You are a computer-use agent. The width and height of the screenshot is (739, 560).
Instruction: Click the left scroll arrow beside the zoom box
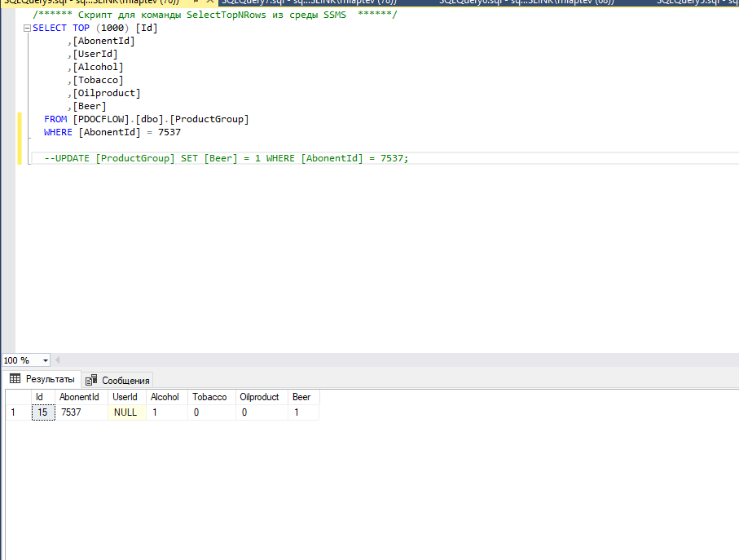(x=58, y=360)
